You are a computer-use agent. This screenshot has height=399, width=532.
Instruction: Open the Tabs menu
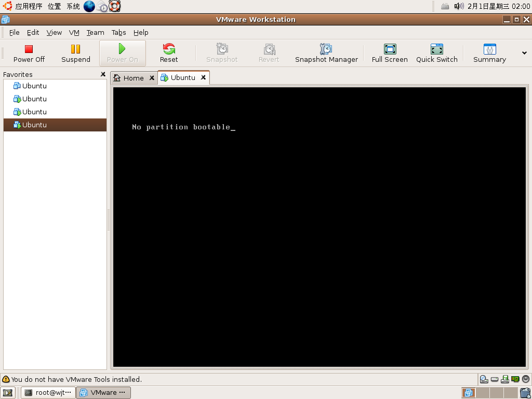click(119, 33)
